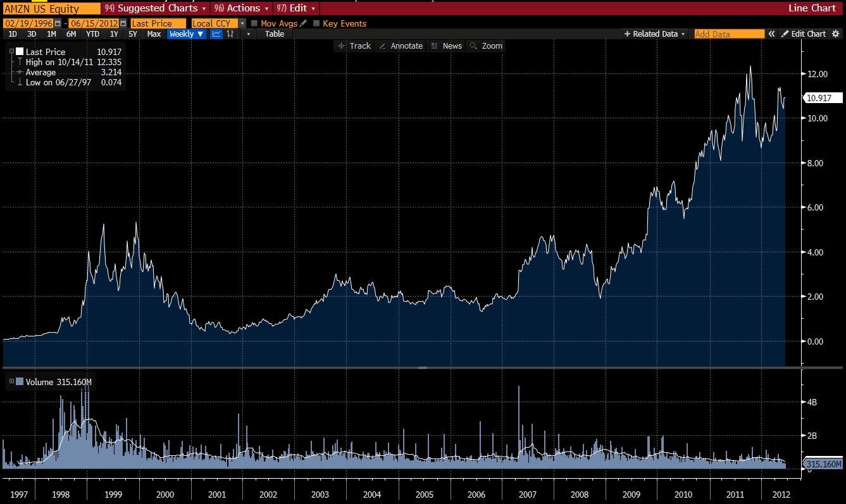846x504 pixels.
Task: Activate the Annotate drawing tool
Action: 400,46
